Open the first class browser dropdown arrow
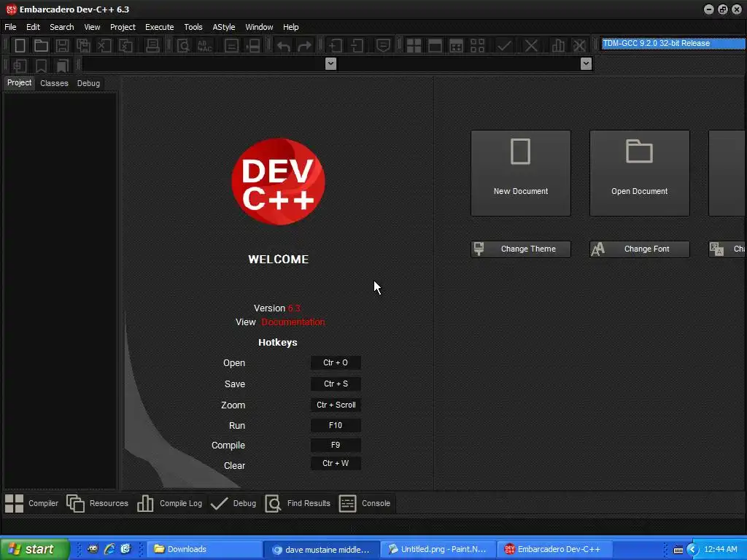 pyautogui.click(x=330, y=64)
